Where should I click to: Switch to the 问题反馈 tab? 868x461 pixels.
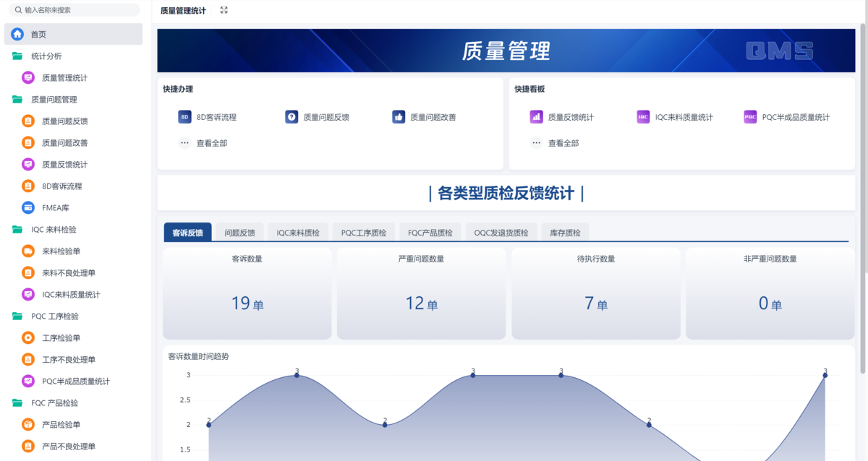pos(240,231)
